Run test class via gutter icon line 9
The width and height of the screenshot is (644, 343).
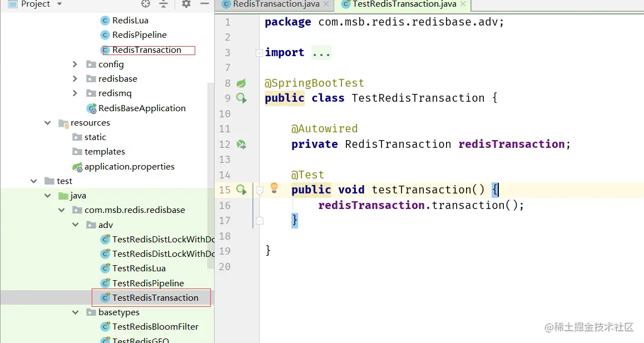point(241,98)
